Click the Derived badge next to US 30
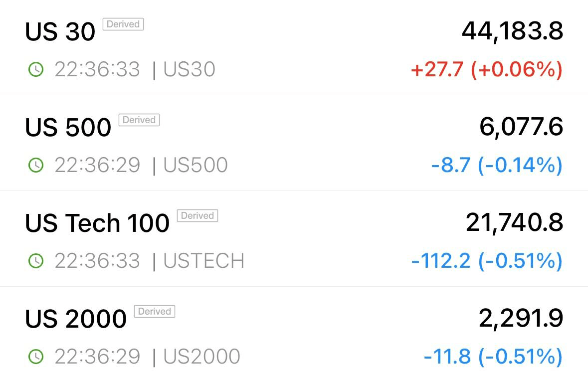 (123, 24)
